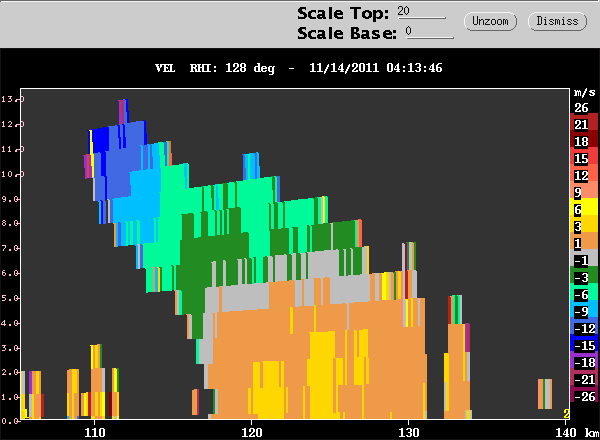
Task: Click the 'km' axis unit label
Action: (x=592, y=432)
